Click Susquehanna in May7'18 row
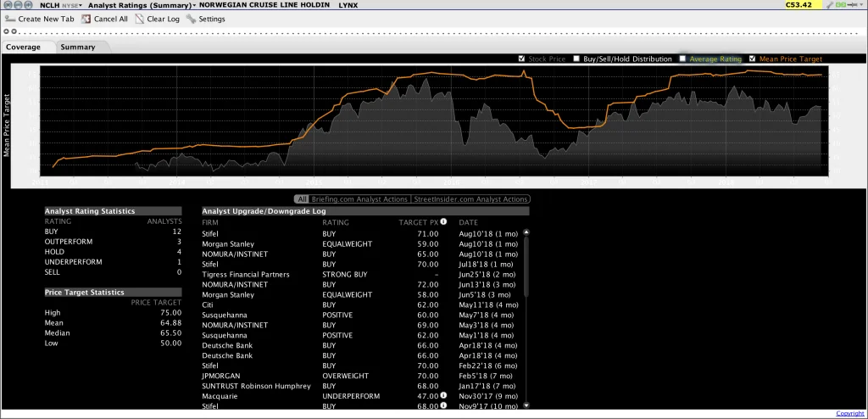The width and height of the screenshot is (868, 419). click(x=224, y=315)
